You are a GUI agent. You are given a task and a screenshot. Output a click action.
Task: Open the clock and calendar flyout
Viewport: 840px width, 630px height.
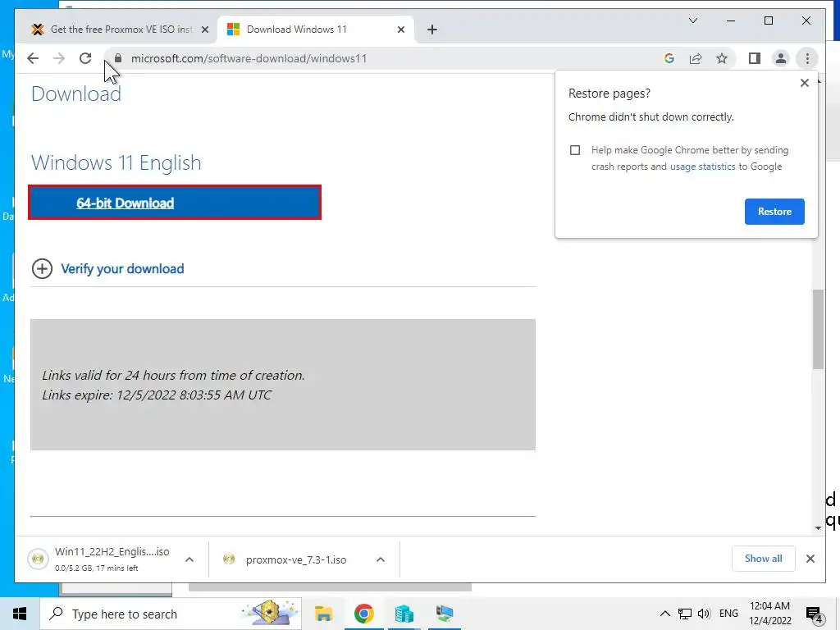[x=769, y=614]
